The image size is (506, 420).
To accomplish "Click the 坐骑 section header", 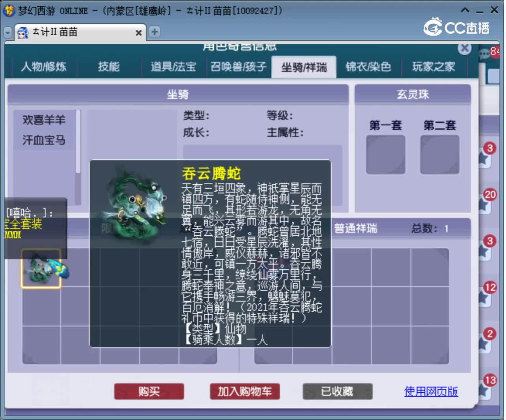I will (x=178, y=94).
